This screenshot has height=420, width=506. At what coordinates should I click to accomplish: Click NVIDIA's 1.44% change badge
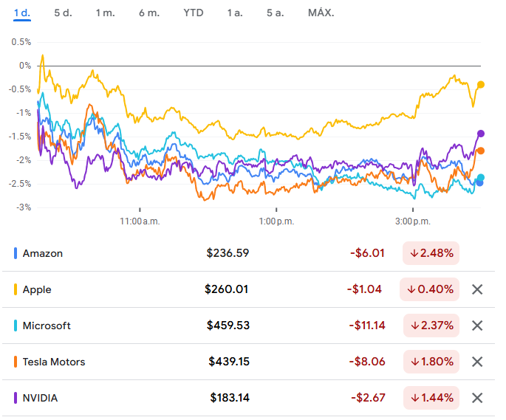tap(431, 398)
